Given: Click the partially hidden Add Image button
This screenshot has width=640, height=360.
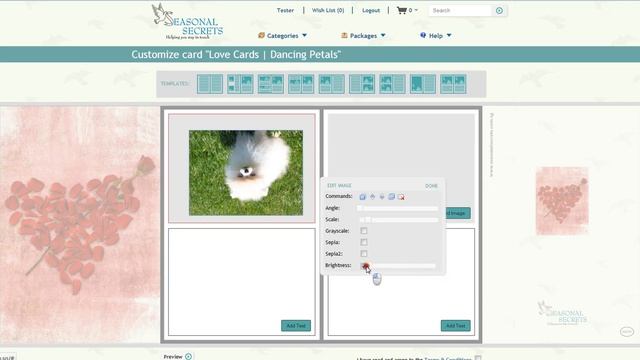Looking at the screenshot, I should [458, 213].
